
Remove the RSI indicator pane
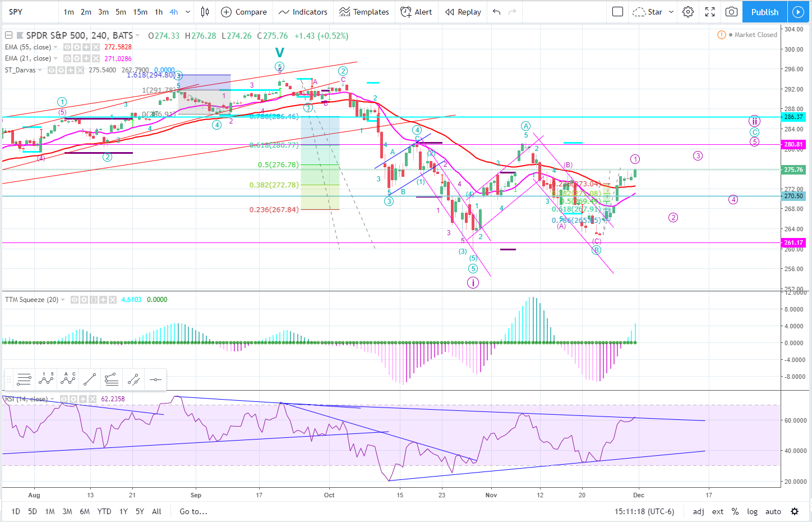tap(93, 399)
